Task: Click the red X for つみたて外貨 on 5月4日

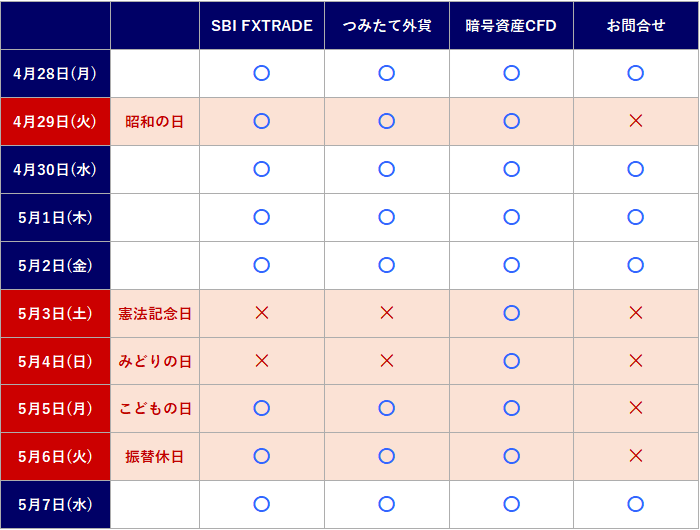Action: click(387, 361)
